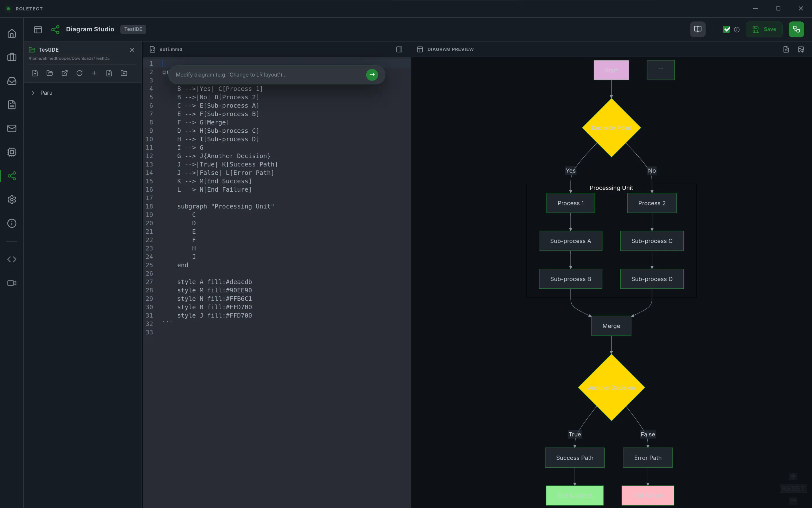Open the mail envelope icon in the sidebar
This screenshot has height=508, width=812.
(12, 128)
